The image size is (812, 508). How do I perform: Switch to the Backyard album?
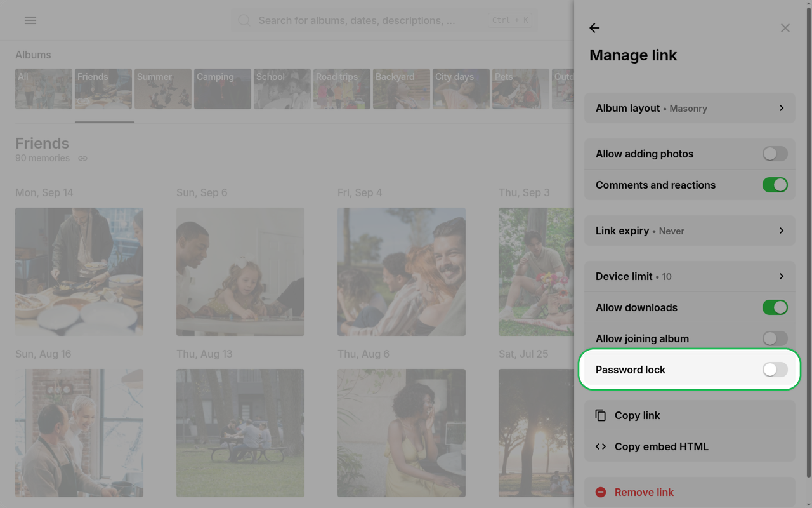pyautogui.click(x=402, y=89)
